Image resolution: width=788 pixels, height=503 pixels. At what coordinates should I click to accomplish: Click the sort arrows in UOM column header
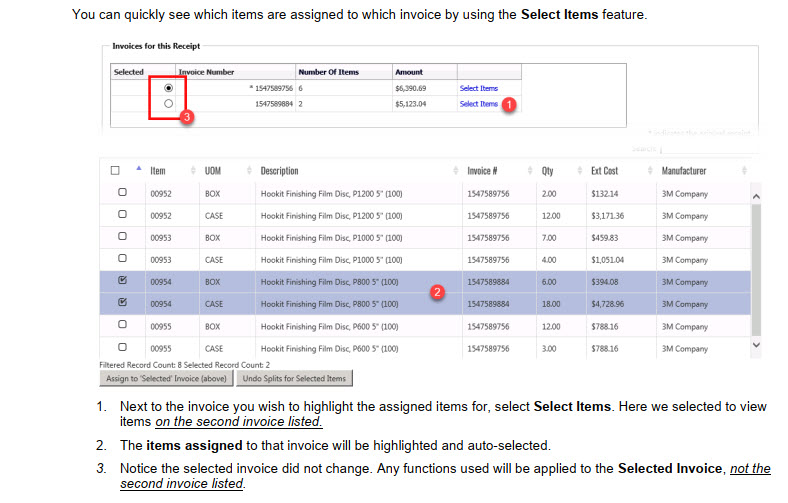click(192, 171)
